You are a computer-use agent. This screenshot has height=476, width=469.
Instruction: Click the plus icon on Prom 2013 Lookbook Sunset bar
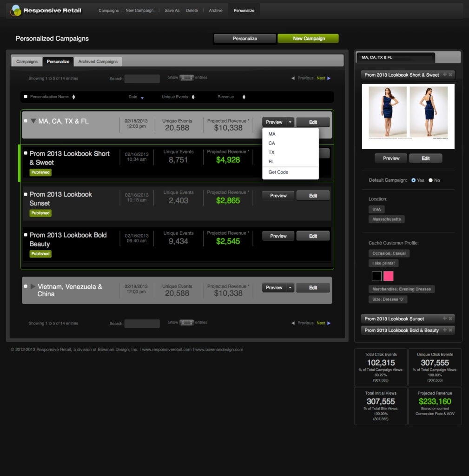pyautogui.click(x=445, y=318)
